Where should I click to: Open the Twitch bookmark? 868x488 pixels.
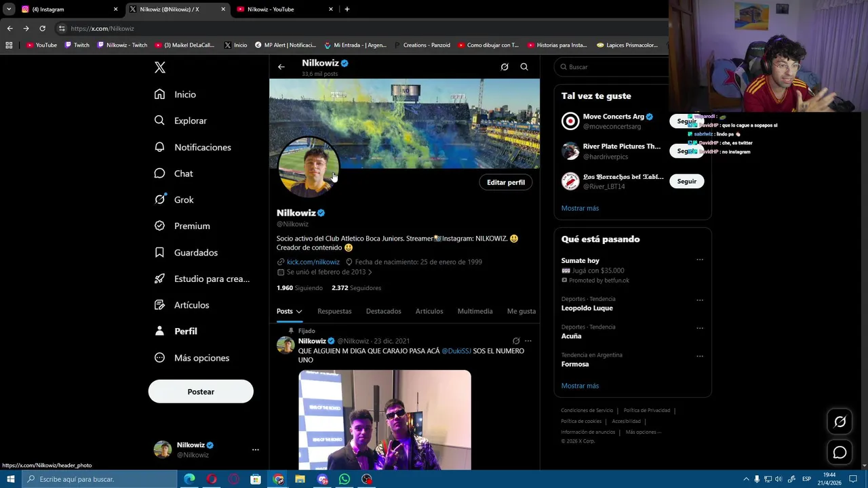pos(77,45)
